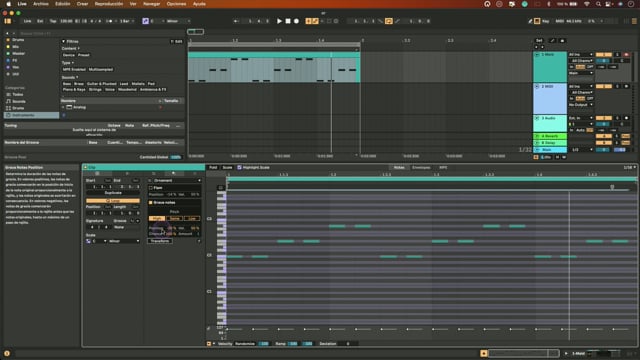Arm the transport Record button

coord(296,21)
